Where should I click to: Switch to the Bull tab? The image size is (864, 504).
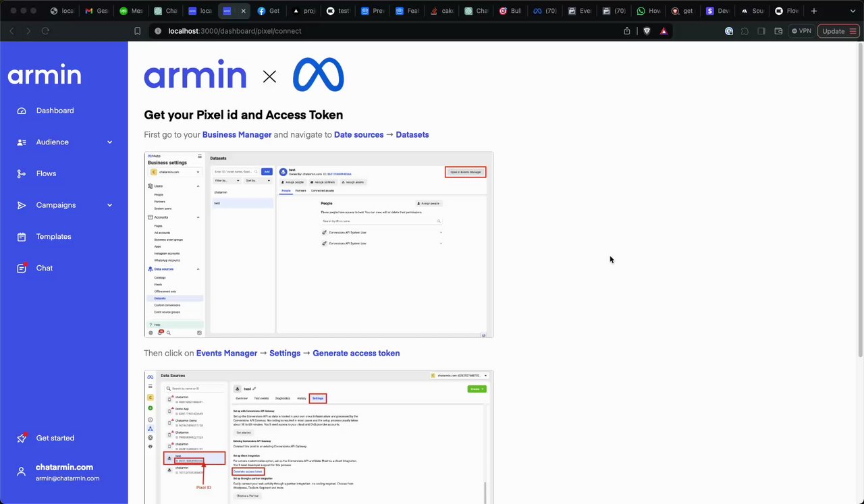coord(510,11)
